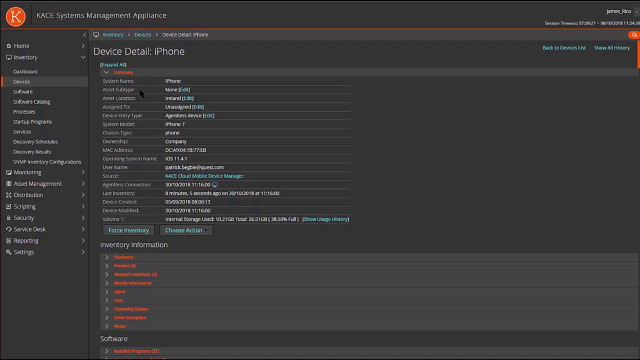Viewport: 640px width, 360px height.
Task: Collapse the Inventory menu chevron
Action: 83,58
